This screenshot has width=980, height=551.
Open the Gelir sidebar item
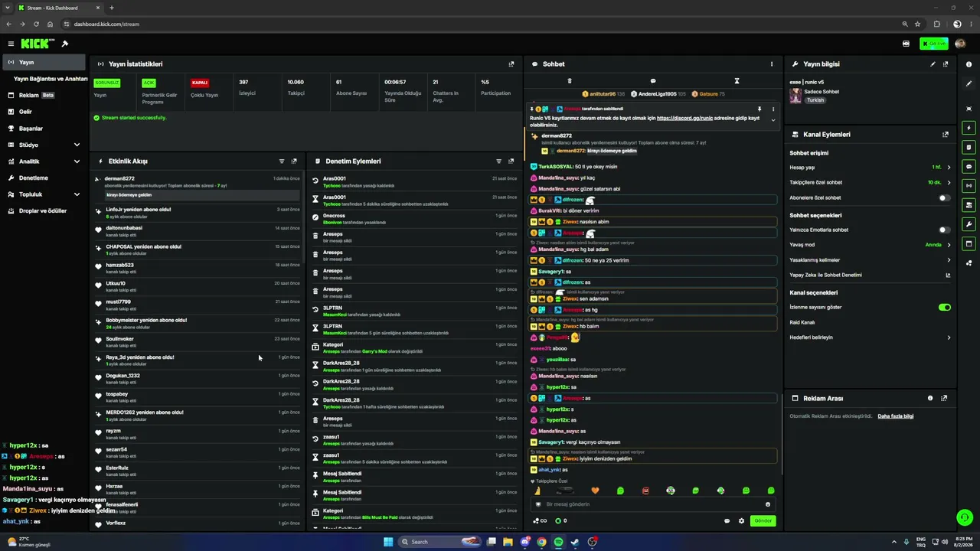click(44, 112)
